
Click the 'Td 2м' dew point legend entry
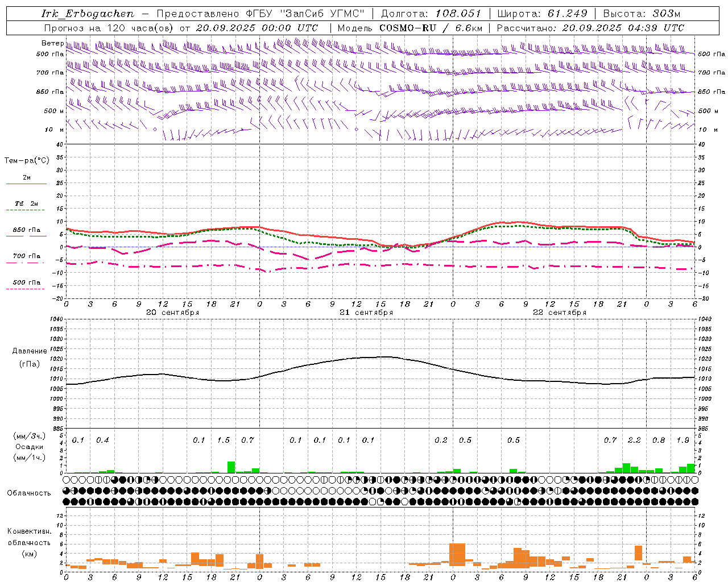point(26,203)
